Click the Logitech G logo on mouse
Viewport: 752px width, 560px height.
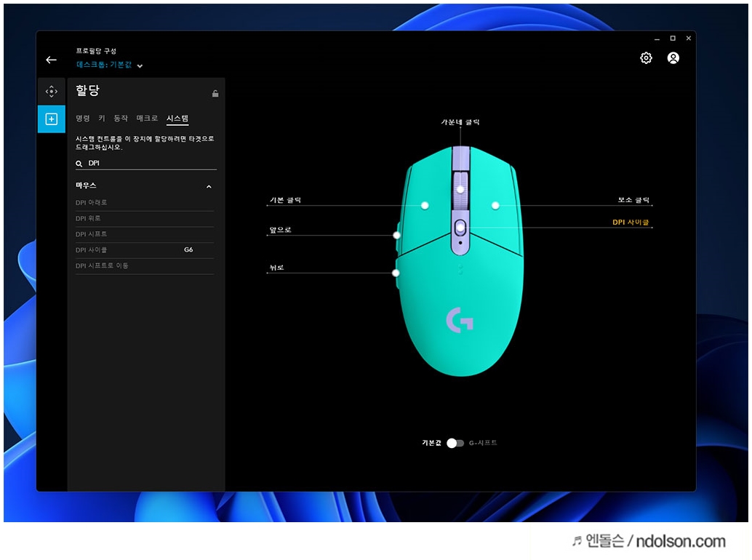tap(460, 320)
